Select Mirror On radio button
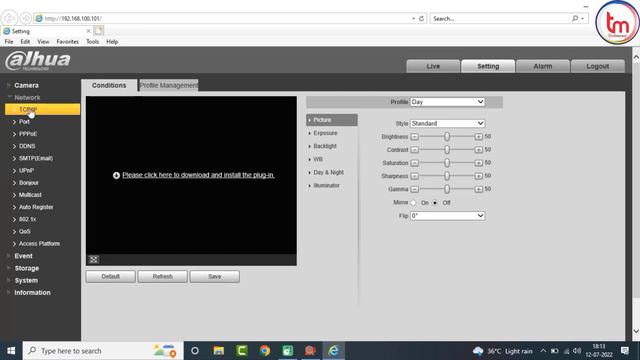 click(413, 203)
